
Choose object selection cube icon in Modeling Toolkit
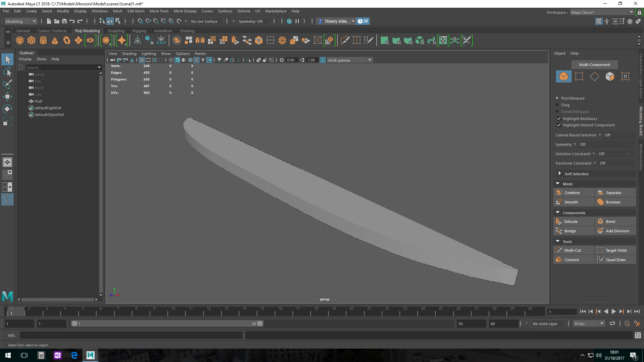coord(563,76)
